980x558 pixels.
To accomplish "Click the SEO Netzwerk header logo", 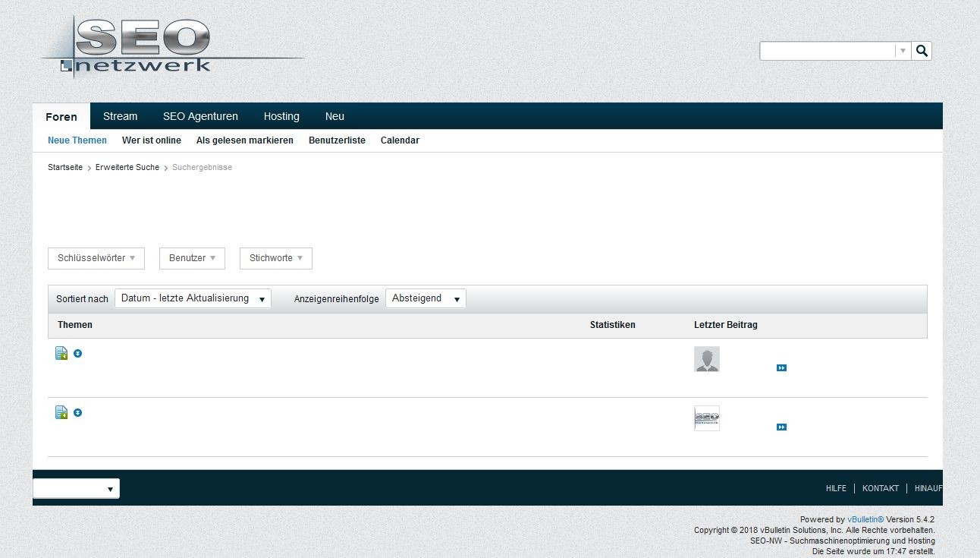I will click(x=144, y=47).
